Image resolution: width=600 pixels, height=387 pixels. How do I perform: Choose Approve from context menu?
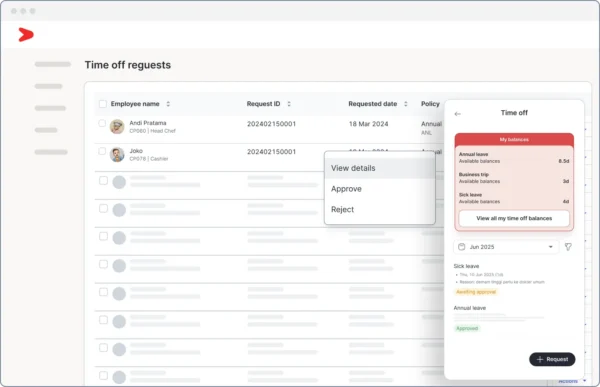pos(380,189)
